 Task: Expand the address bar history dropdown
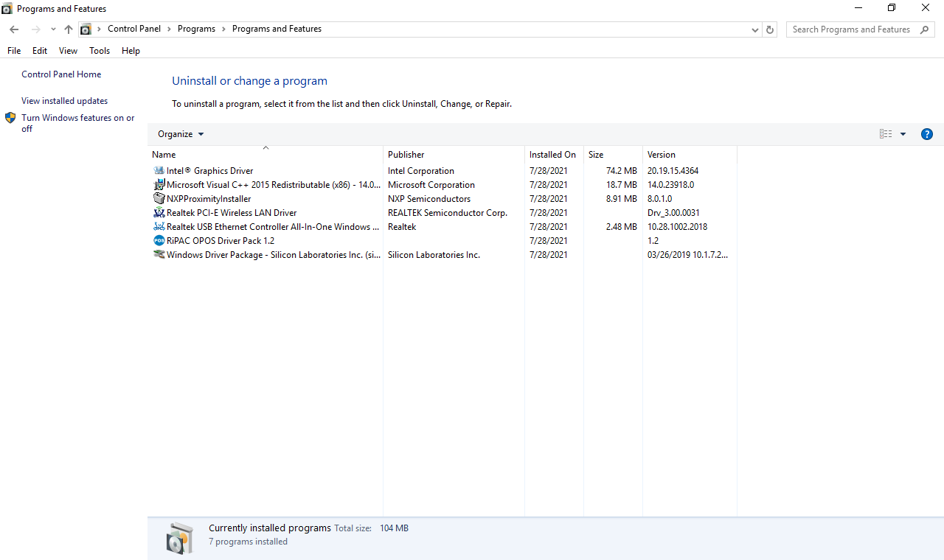(755, 29)
